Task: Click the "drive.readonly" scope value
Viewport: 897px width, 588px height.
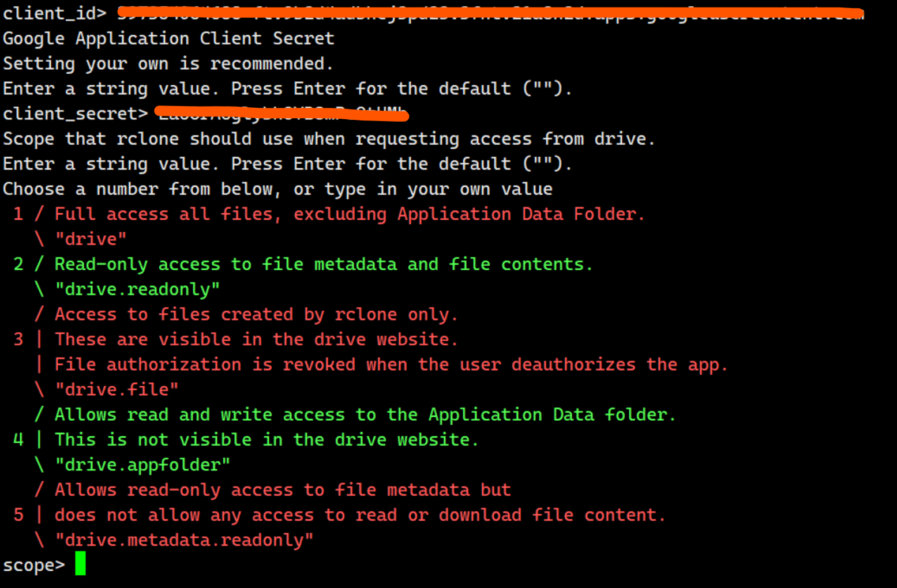Action: pyautogui.click(x=137, y=289)
